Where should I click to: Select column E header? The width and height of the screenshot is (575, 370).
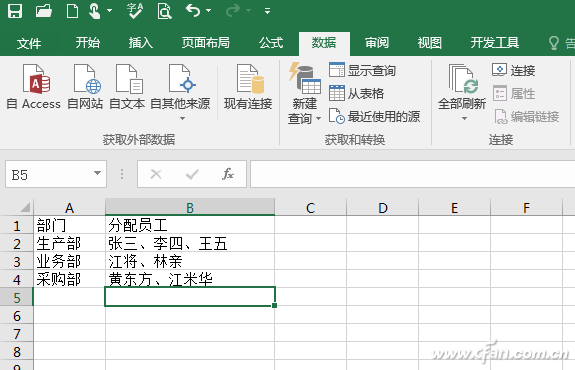click(x=454, y=208)
